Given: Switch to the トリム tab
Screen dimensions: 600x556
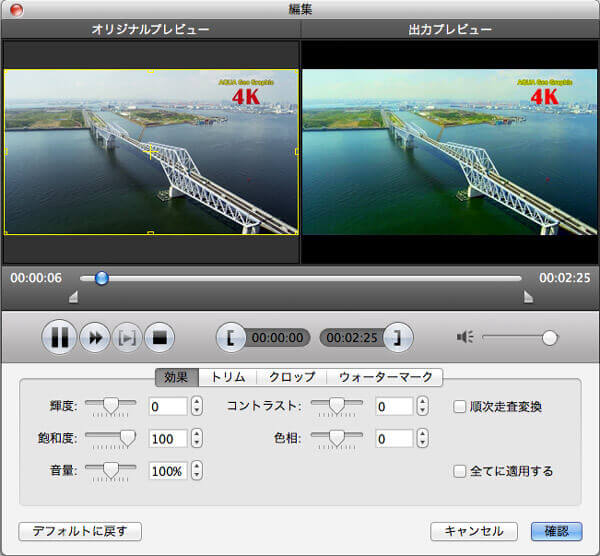Looking at the screenshot, I should coord(228,377).
